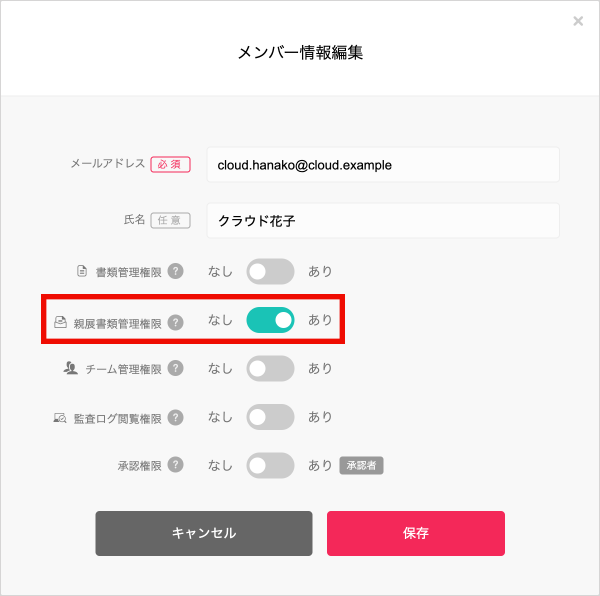The height and width of the screenshot is (596, 600).
Task: Click the 承認者 badge label
Action: pyautogui.click(x=362, y=466)
